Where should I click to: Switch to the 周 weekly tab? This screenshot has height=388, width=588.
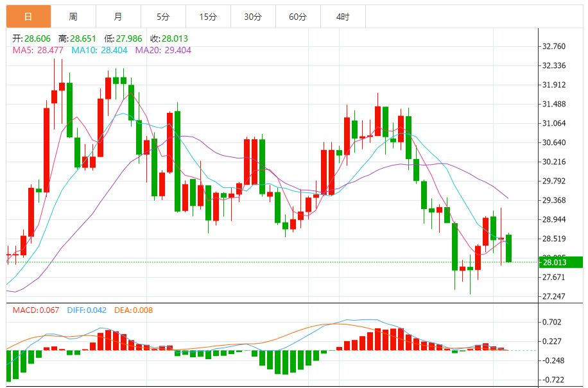click(x=73, y=17)
